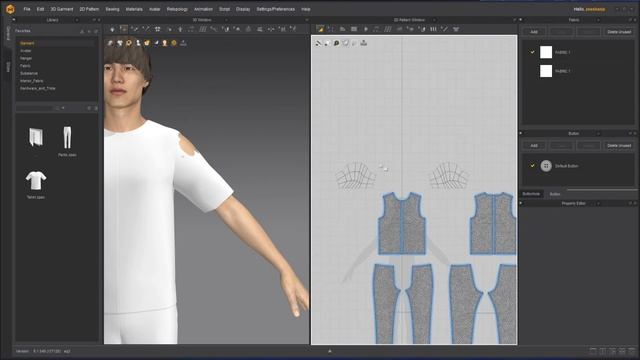Open the 3D Garment menu

click(62, 9)
